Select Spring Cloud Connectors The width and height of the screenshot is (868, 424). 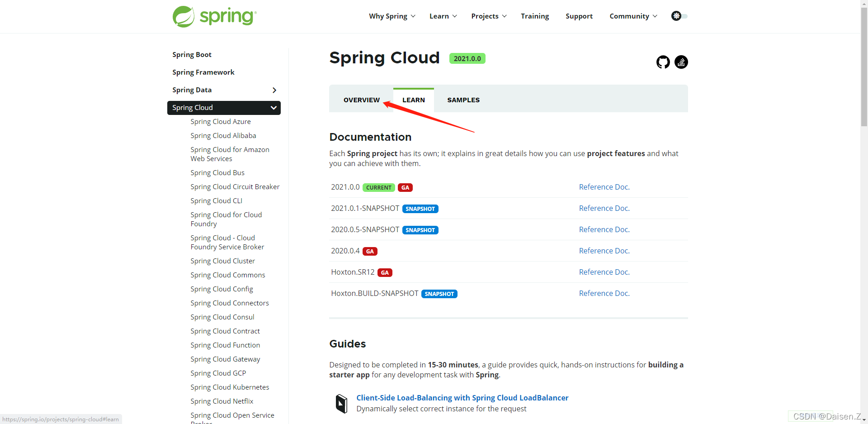coord(230,303)
